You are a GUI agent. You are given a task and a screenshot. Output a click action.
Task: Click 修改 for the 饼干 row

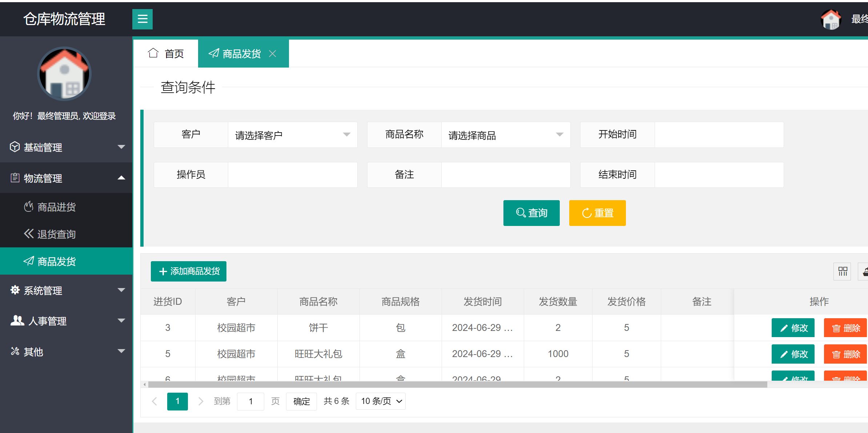pyautogui.click(x=793, y=328)
